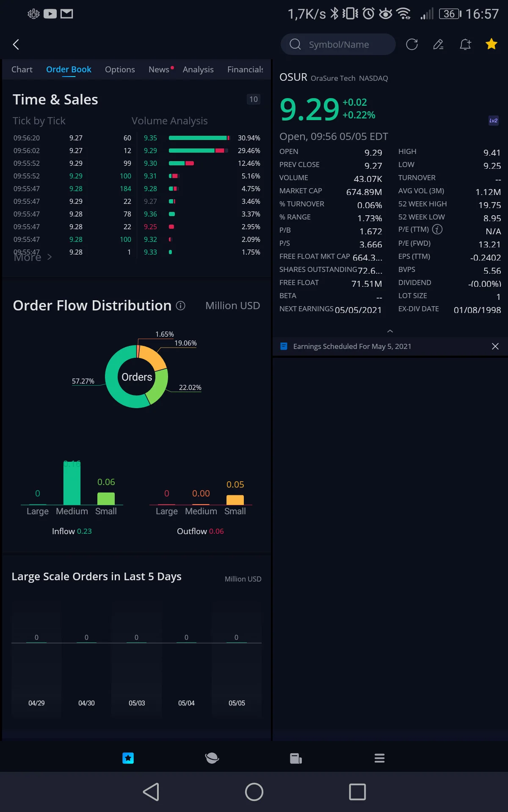Tap the NEXT EARNINGS date value
This screenshot has width=508, height=812.
(x=358, y=310)
